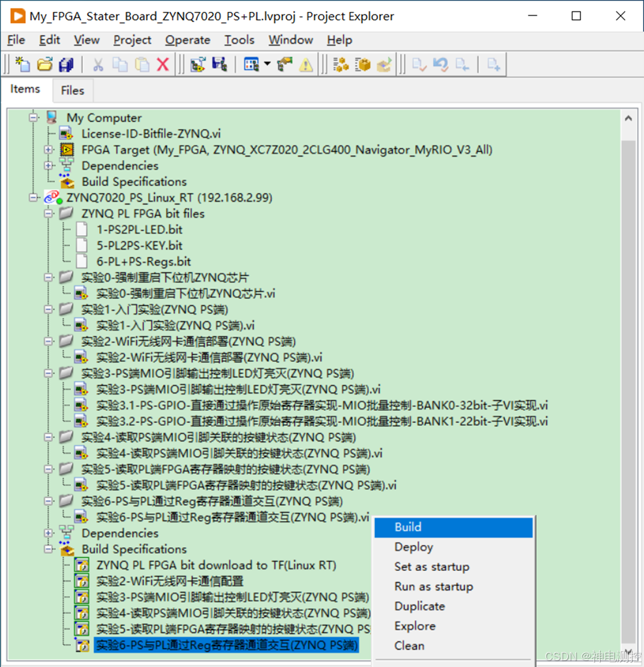Screen dimensions: 644x667
Task: Click the New Project toolbar icon
Action: click(x=22, y=65)
